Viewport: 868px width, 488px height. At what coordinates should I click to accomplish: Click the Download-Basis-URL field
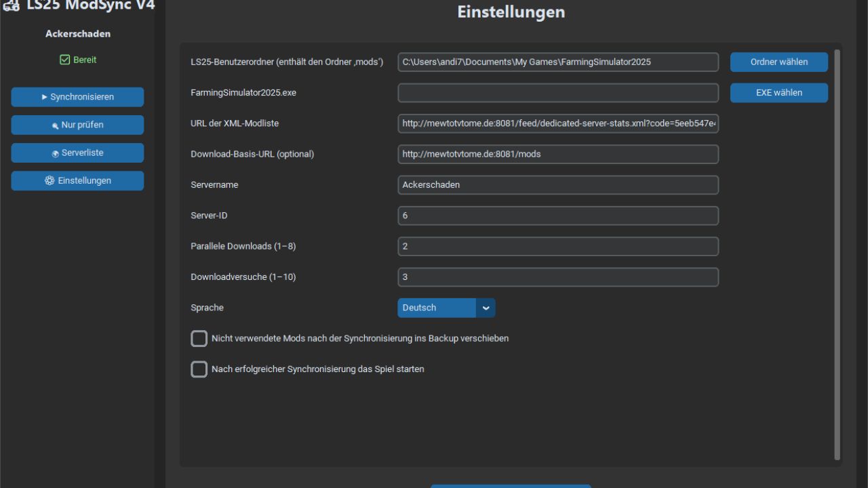(558, 154)
